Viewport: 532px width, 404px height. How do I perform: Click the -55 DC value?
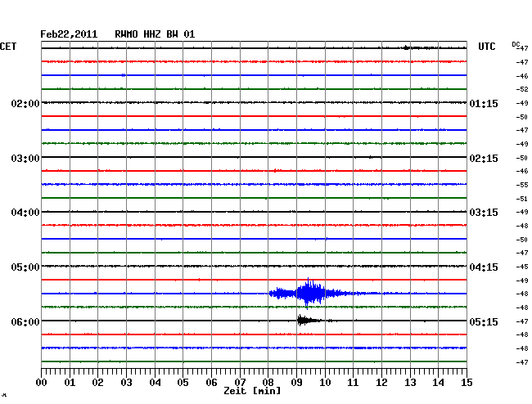point(522,185)
